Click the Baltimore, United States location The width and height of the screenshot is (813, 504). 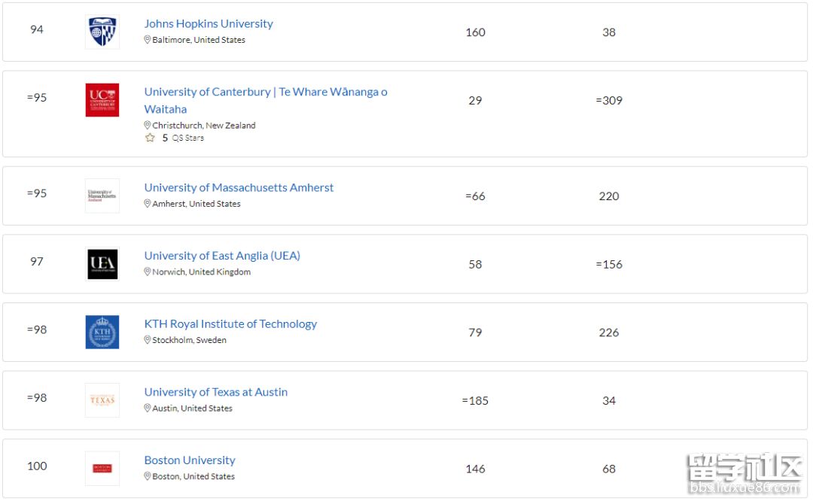[198, 40]
